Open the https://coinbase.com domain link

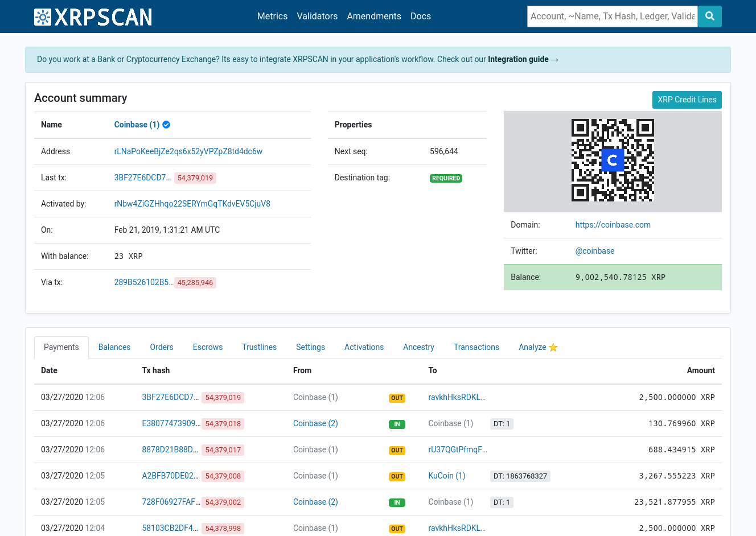(x=613, y=225)
